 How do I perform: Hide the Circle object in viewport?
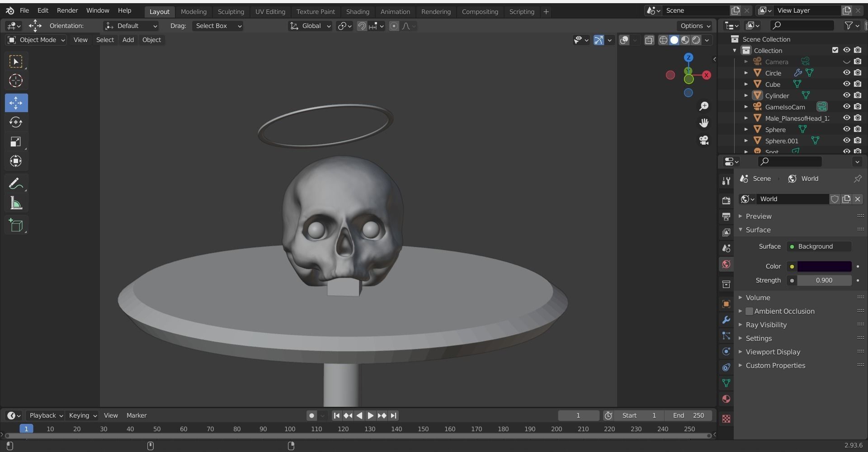coord(846,73)
